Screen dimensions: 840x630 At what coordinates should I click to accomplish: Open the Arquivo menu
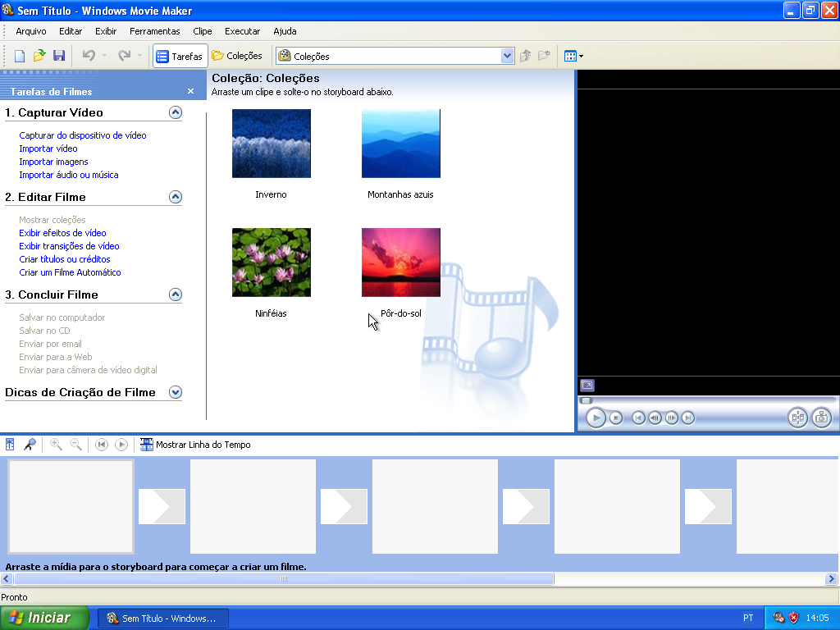[31, 31]
